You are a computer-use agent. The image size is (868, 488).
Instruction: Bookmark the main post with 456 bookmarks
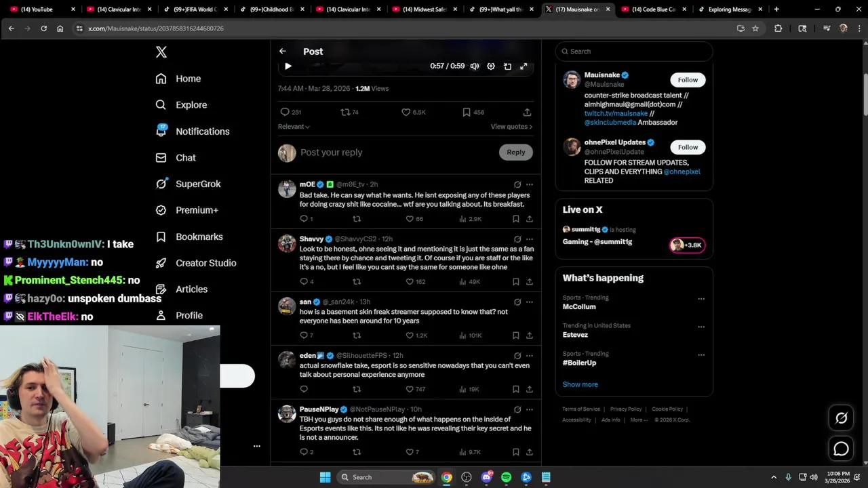coord(473,112)
